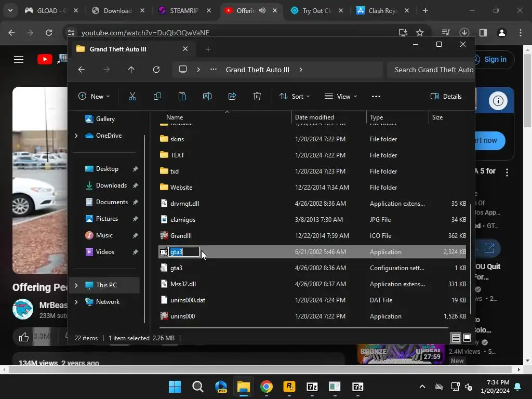
Task: Click the YouTube page vertical scrollbar
Action: (x=527, y=90)
